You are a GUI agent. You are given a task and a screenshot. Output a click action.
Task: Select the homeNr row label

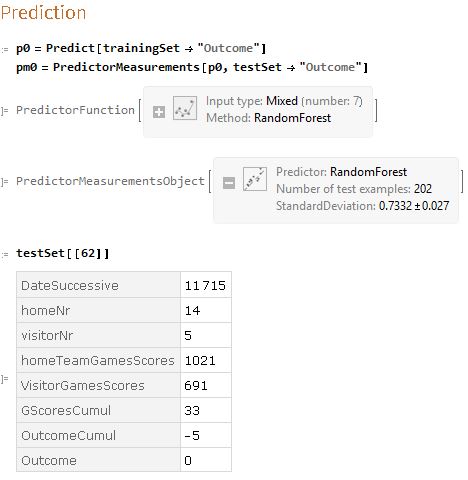[98, 310]
